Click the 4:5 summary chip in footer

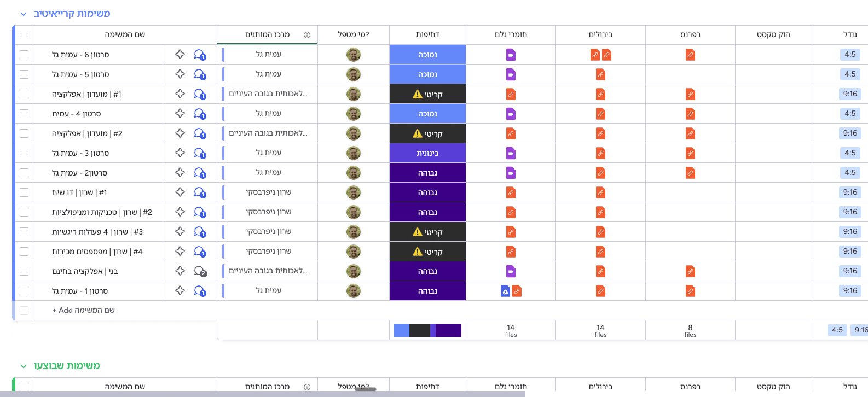[x=837, y=330]
